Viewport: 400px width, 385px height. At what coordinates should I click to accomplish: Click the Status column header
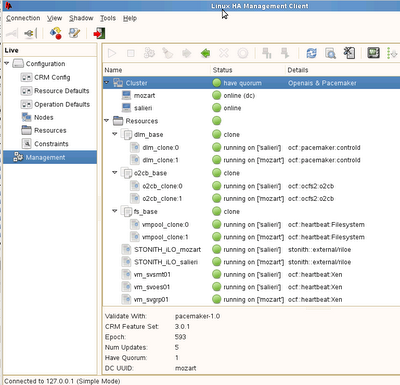(x=222, y=70)
